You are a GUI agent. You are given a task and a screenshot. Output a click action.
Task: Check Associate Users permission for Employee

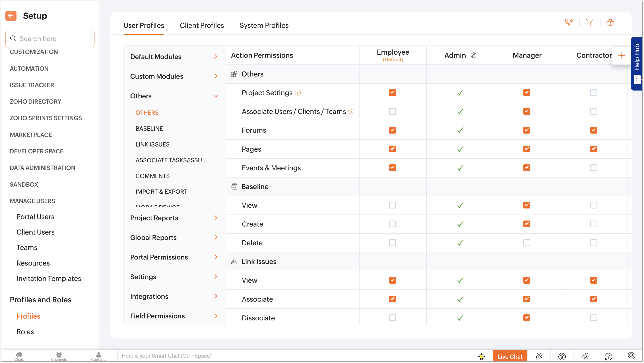(x=392, y=111)
